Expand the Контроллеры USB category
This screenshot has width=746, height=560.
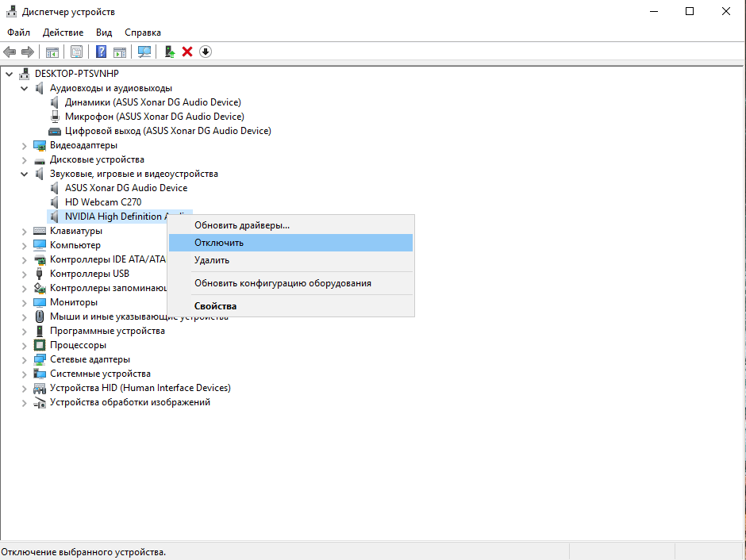[25, 274]
